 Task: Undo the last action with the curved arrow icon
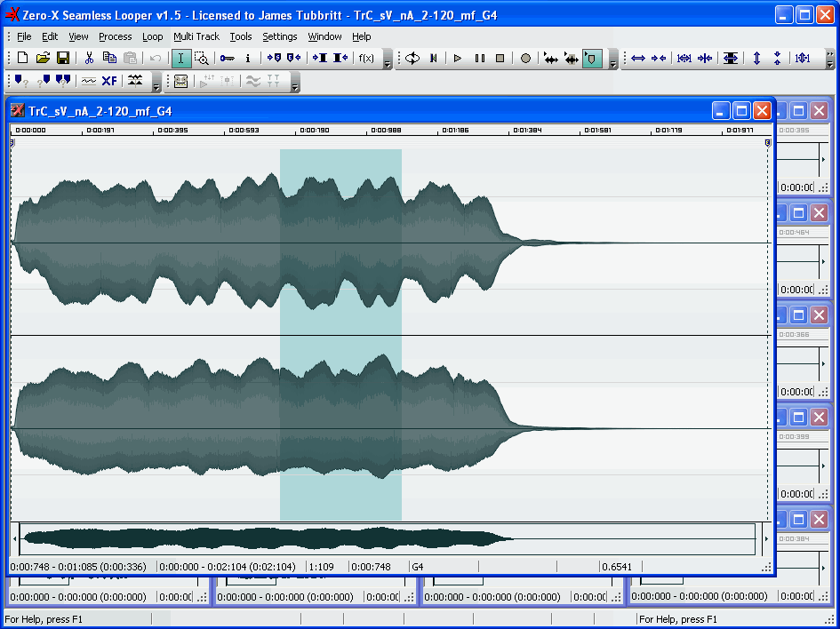pyautogui.click(x=156, y=58)
